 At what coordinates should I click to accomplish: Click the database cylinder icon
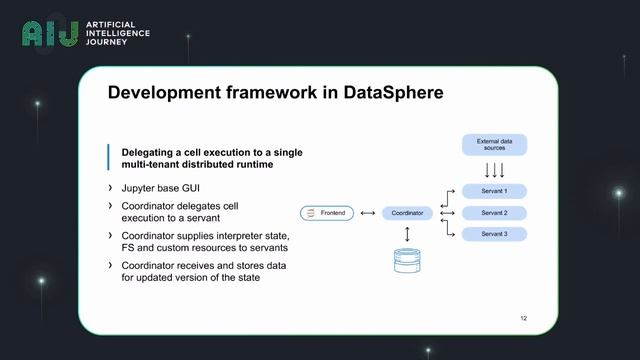tap(407, 261)
